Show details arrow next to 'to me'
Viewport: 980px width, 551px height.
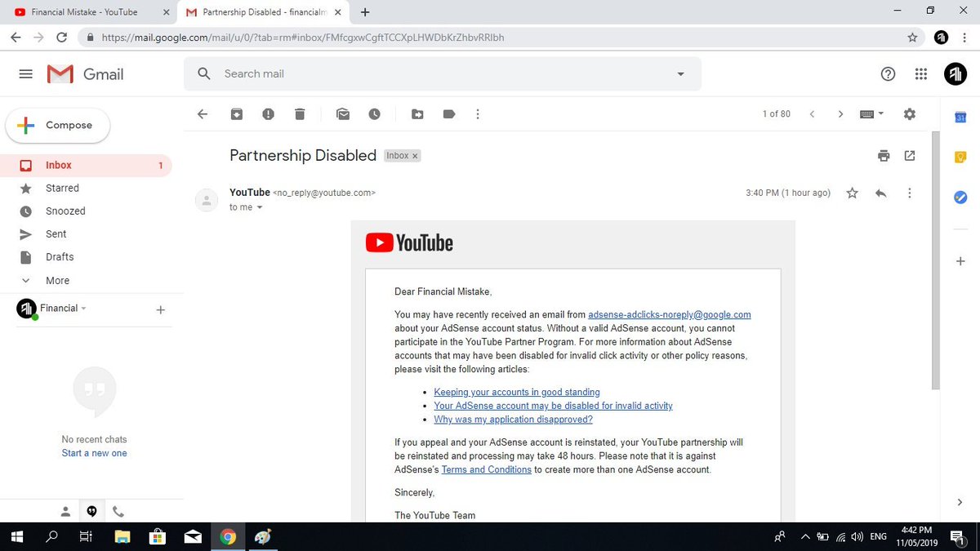(x=260, y=207)
